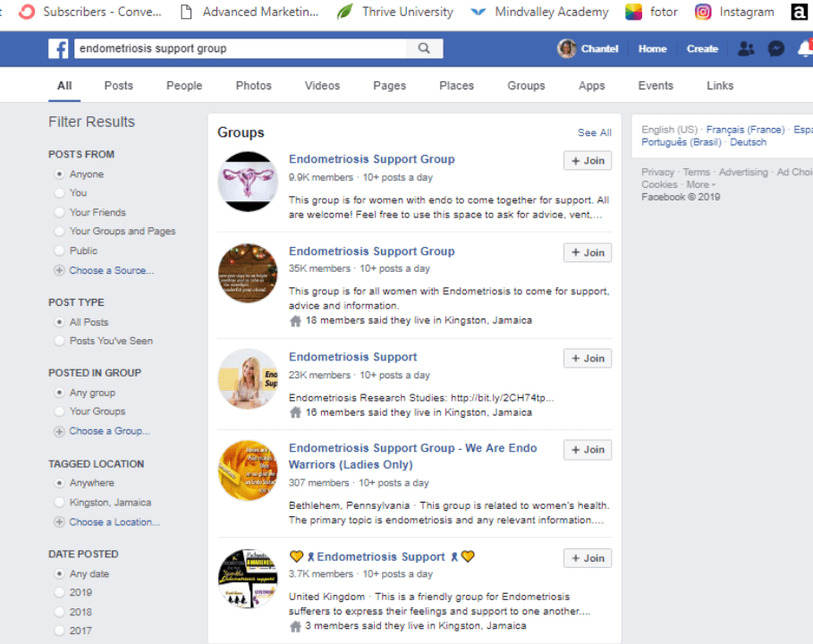Image resolution: width=813 pixels, height=644 pixels.
Task: Switch language to Português (Brasil)
Action: (682, 142)
